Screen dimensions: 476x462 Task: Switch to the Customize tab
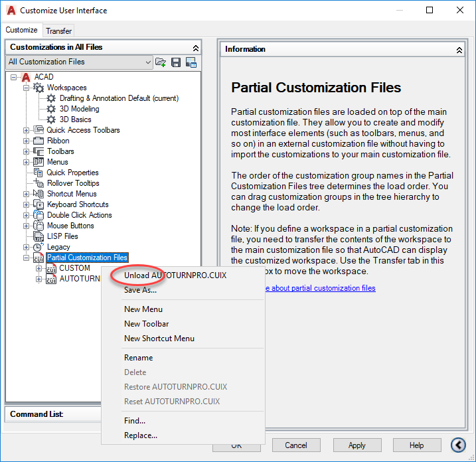point(21,30)
